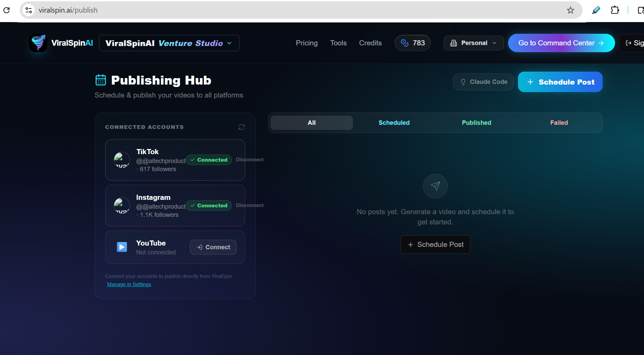Click the Publishing Hub calendar icon
Image resolution: width=644 pixels, height=355 pixels.
point(101,80)
